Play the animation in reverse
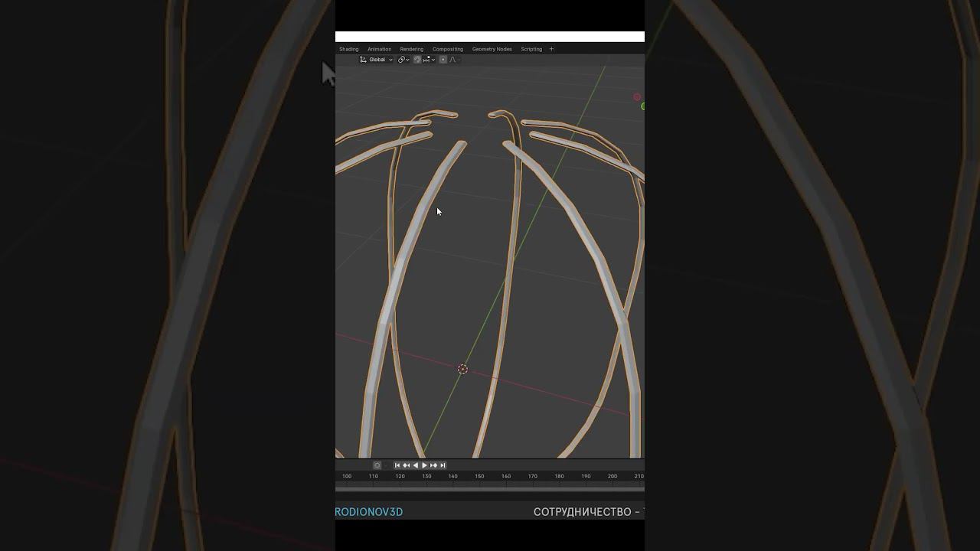The height and width of the screenshot is (551, 980). (x=416, y=465)
